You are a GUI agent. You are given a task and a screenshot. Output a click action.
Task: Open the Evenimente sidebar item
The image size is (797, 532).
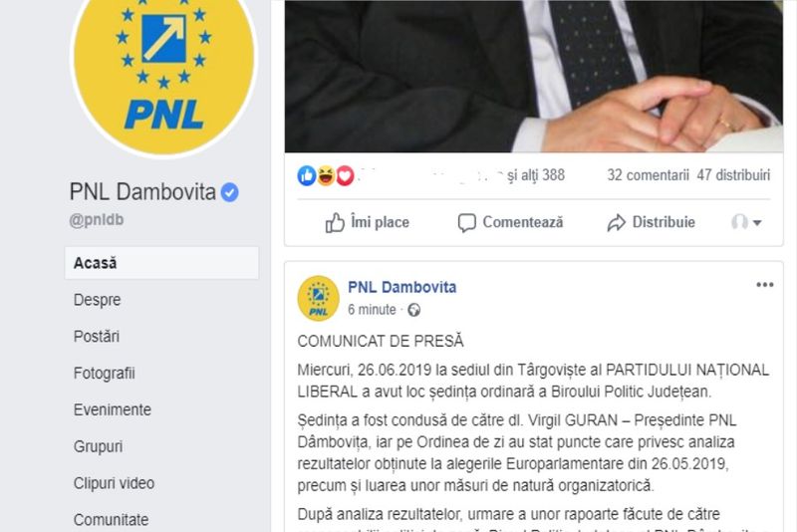pos(113,410)
